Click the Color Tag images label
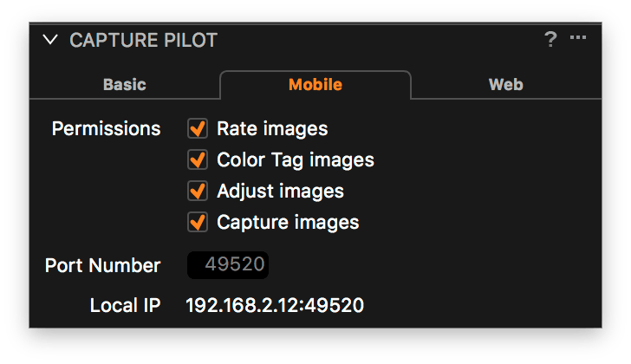Viewport: 631px width, 364px height. tap(296, 160)
